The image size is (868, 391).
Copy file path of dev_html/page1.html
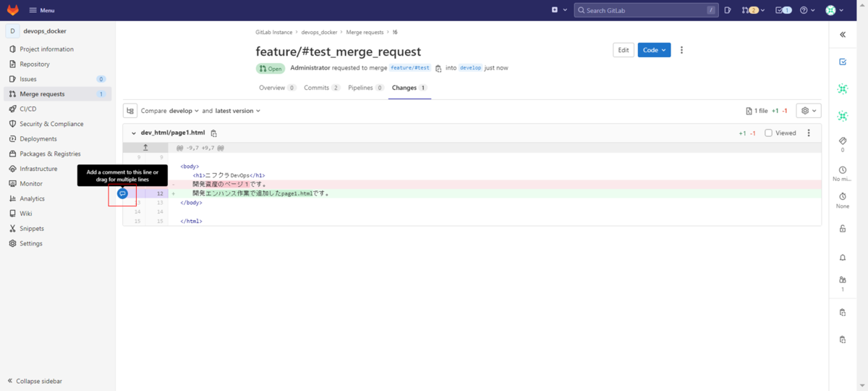tap(213, 133)
